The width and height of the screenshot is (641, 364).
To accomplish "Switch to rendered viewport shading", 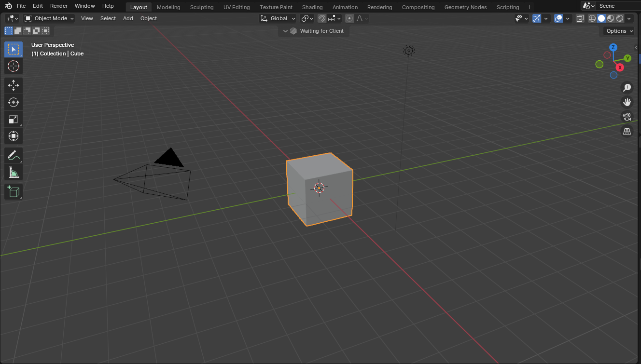I will [620, 18].
